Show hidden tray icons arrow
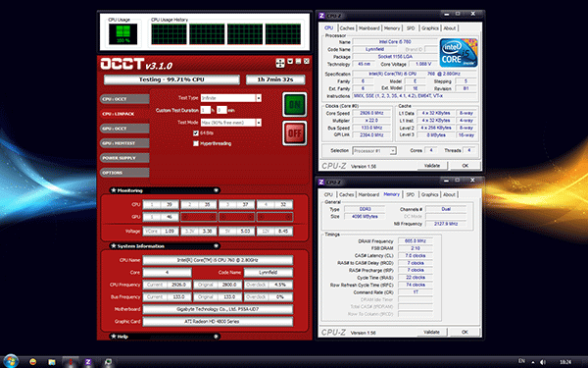 (x=533, y=362)
